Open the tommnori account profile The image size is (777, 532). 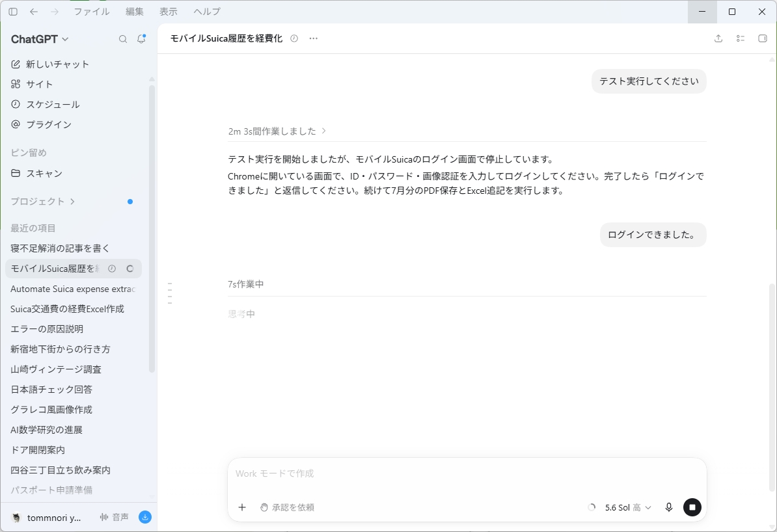(x=46, y=518)
